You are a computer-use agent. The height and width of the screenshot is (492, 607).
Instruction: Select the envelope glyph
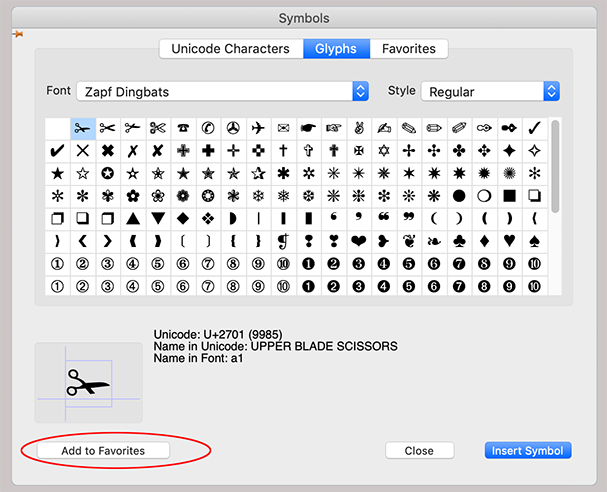click(284, 128)
